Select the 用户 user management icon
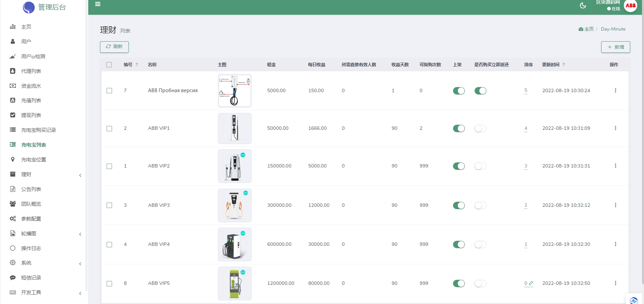This screenshot has width=644, height=304. coord(26,41)
